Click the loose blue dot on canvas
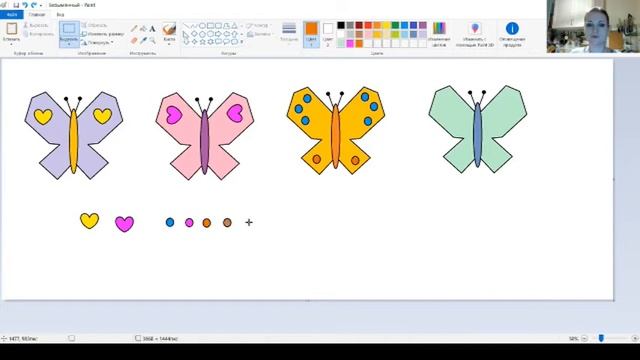Image resolution: width=640 pixels, height=360 pixels. click(x=170, y=222)
